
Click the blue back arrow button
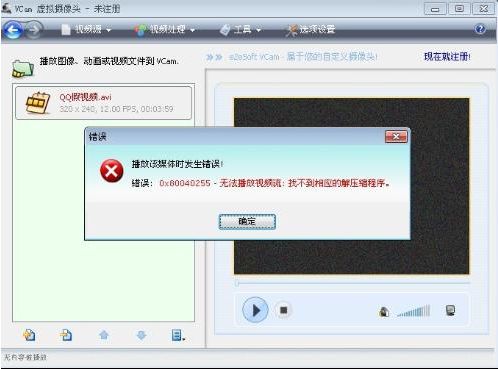[13, 30]
